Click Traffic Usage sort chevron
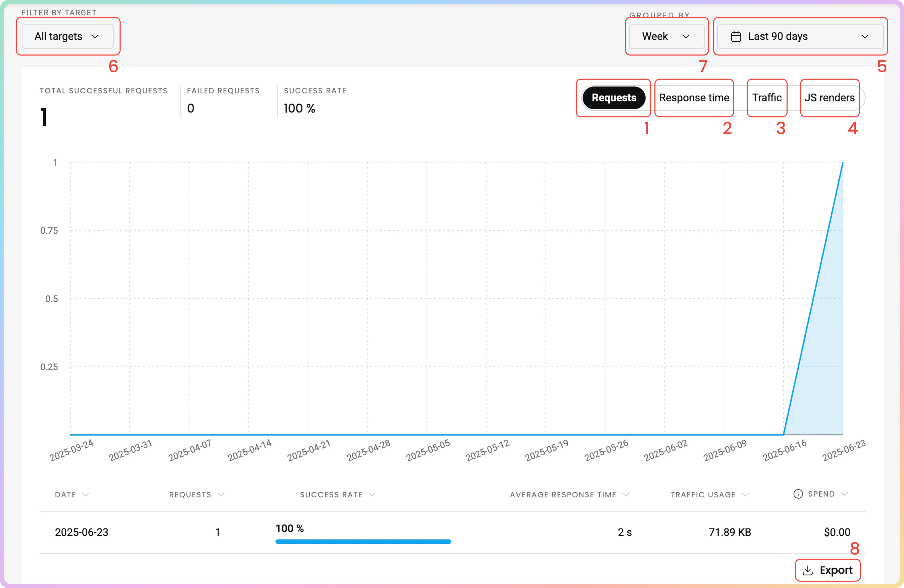This screenshot has width=904, height=588. coord(745,495)
